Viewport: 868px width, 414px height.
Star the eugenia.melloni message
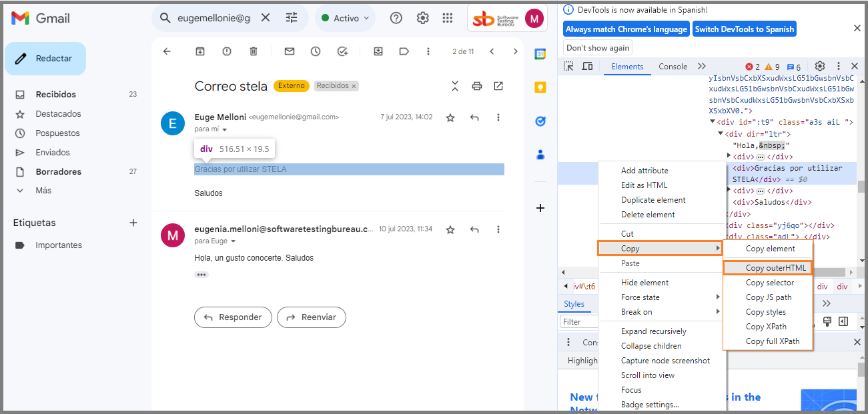(450, 229)
